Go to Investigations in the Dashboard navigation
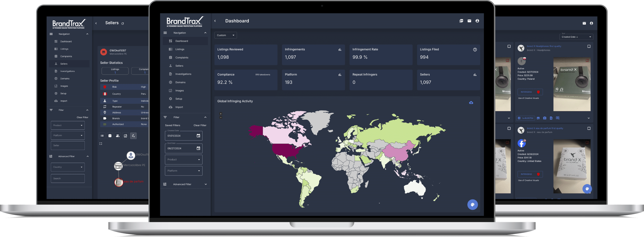Image resolution: width=644 pixels, height=237 pixels. pos(183,74)
